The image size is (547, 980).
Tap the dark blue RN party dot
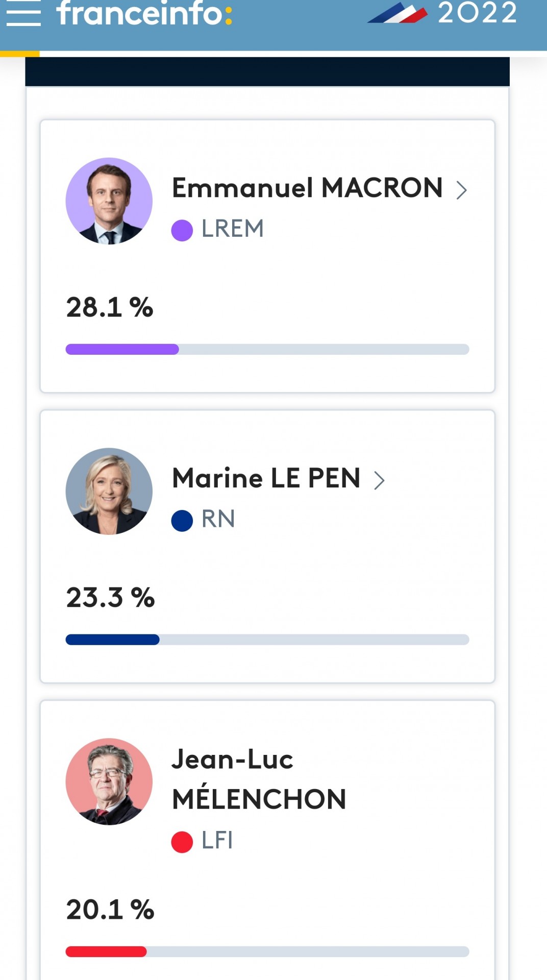click(182, 521)
